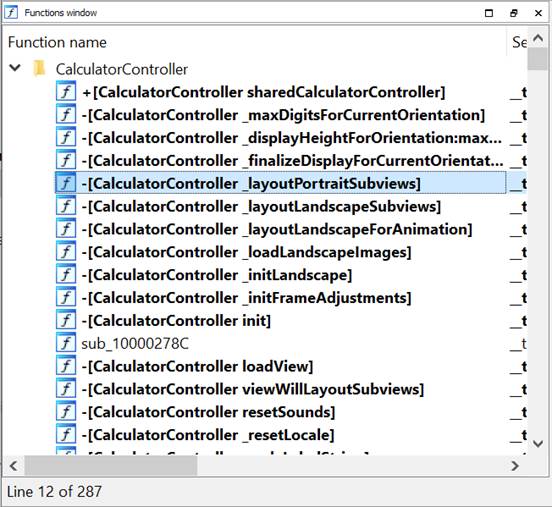552x507 pixels.
Task: Click function icon beside resetSounds entry
Action: click(66, 412)
